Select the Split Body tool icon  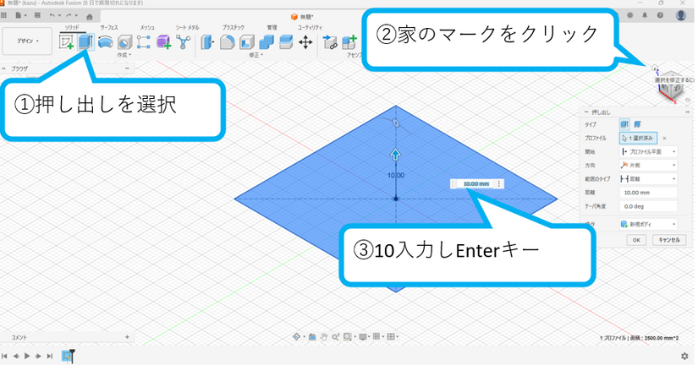point(286,42)
